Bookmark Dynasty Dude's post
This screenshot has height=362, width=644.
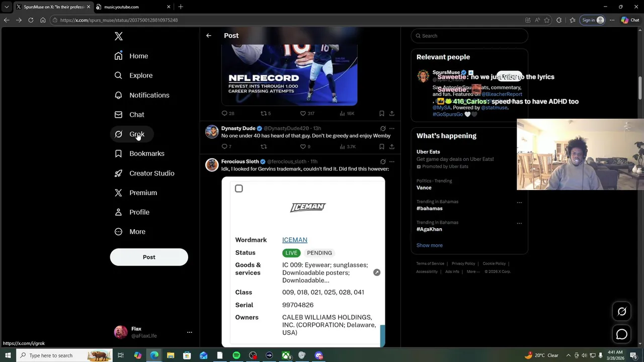click(x=382, y=147)
